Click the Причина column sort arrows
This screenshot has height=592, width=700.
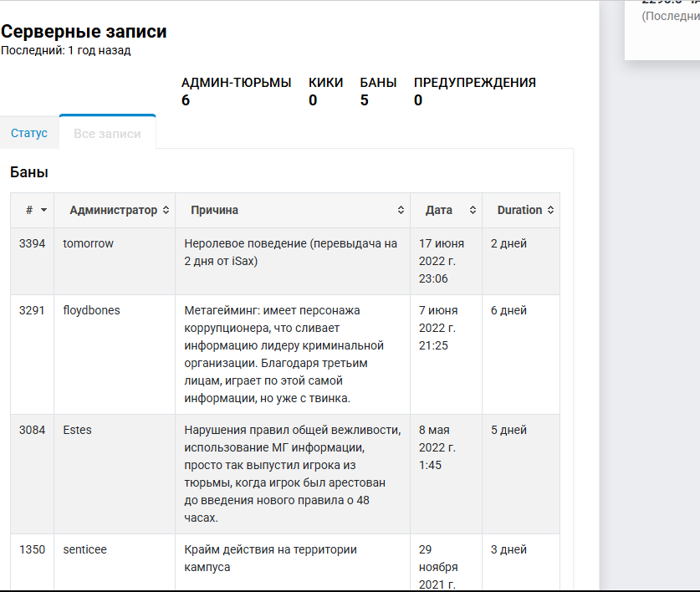[401, 210]
